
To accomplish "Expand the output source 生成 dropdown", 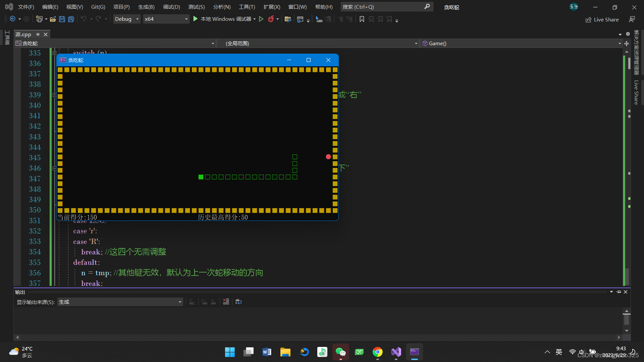I will tap(120, 302).
